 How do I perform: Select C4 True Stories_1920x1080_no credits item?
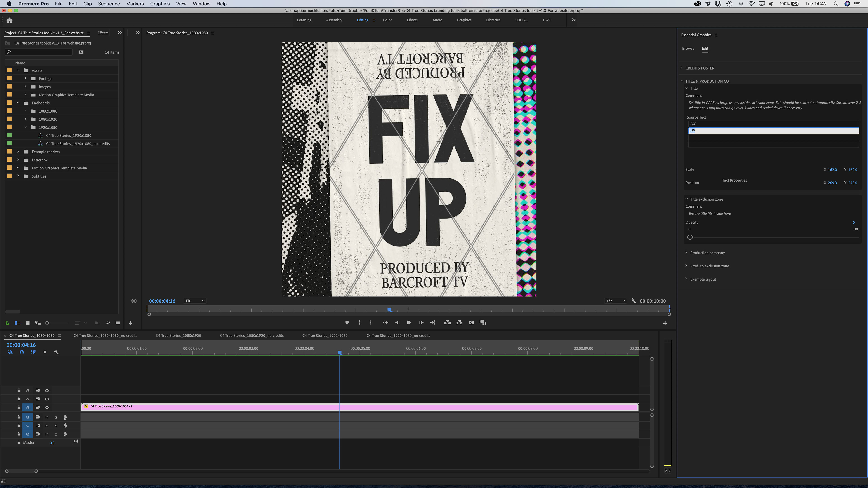point(78,144)
